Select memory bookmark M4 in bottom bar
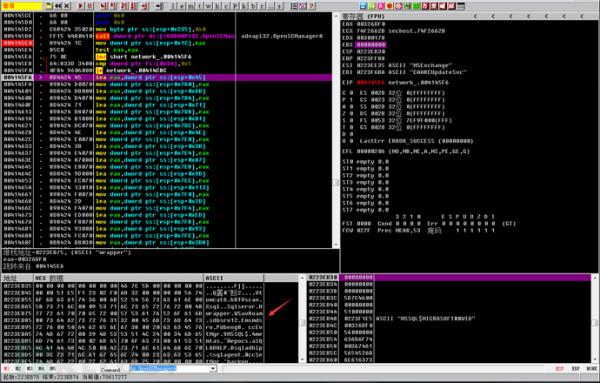The height and width of the screenshot is (383, 600). click(x=41, y=368)
